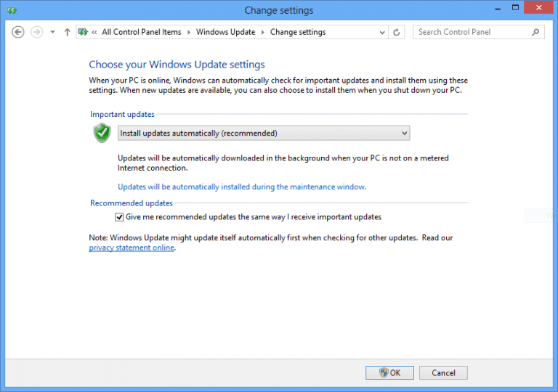The width and height of the screenshot is (558, 392).
Task: Open the Important updates dropdown
Action: point(264,133)
